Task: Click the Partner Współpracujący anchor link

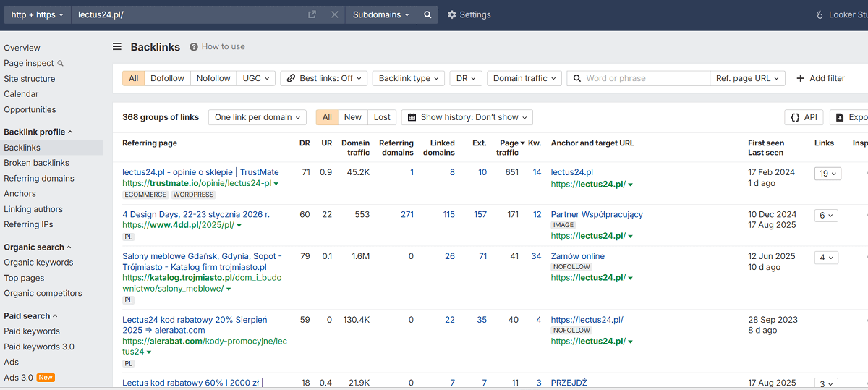Action: pos(597,214)
